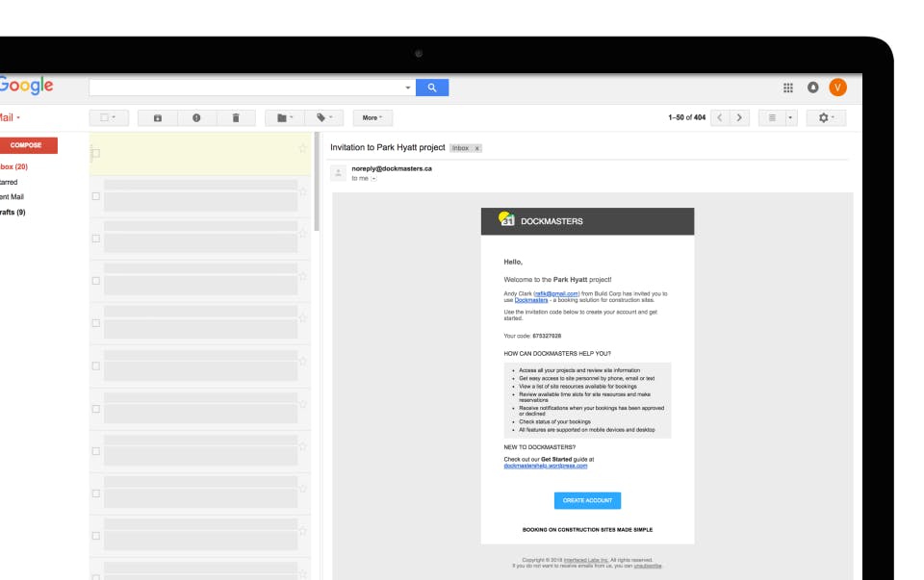Screen dimensions: 924x580
Task: Focus the Gmail search input field
Action: coord(246,88)
